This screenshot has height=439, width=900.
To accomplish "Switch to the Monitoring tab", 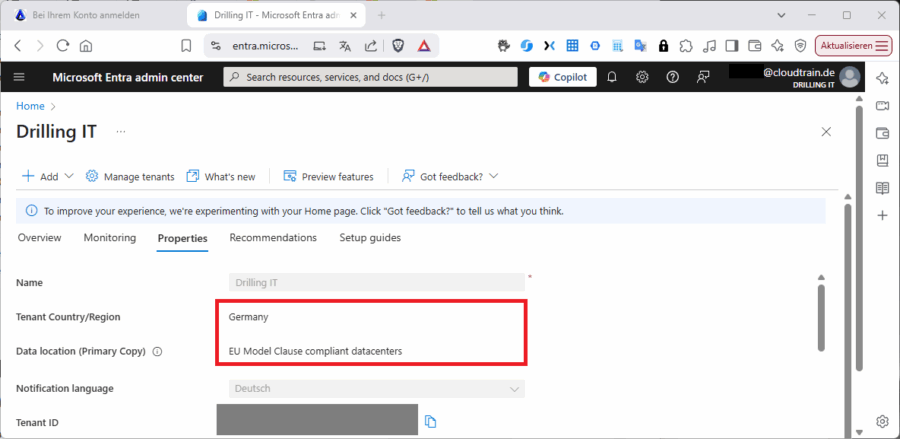I will click(x=110, y=238).
